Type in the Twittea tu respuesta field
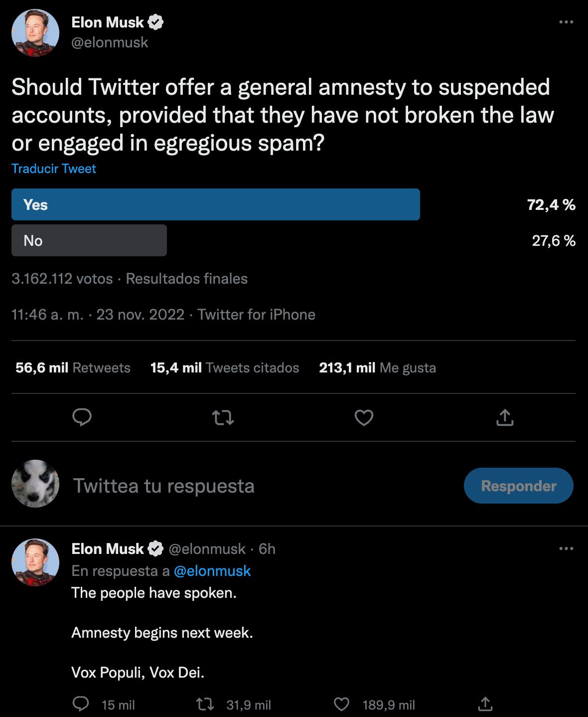This screenshot has height=717, width=588. [x=249, y=486]
